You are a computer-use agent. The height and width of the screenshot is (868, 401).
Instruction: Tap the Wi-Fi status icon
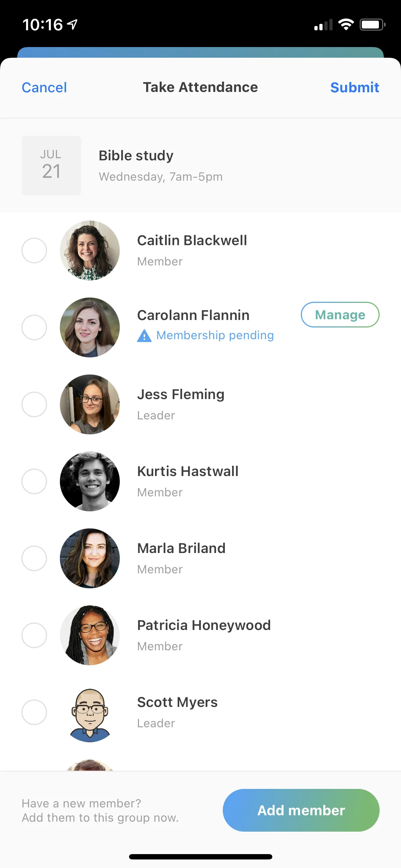tap(346, 25)
